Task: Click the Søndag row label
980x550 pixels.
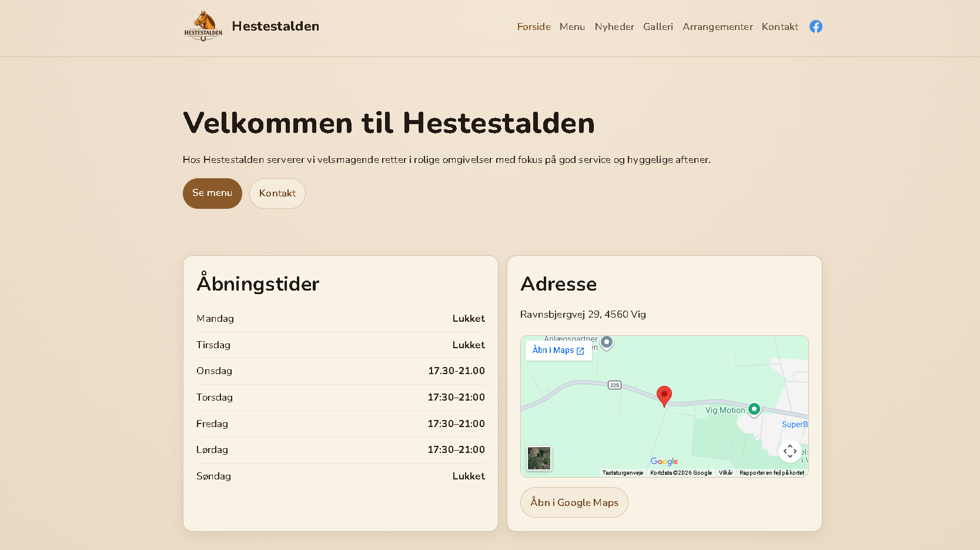Action: click(213, 476)
